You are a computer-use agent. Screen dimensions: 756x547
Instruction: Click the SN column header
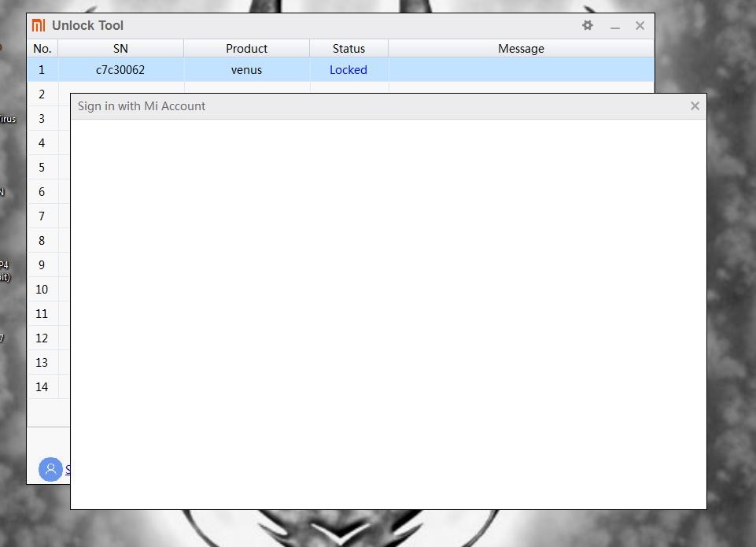pos(120,49)
